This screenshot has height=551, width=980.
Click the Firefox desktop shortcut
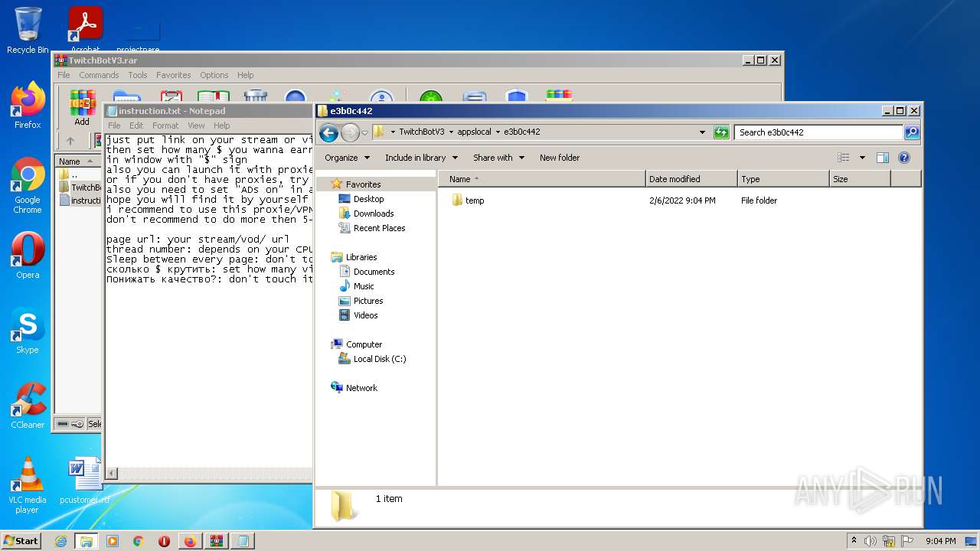pos(28,105)
